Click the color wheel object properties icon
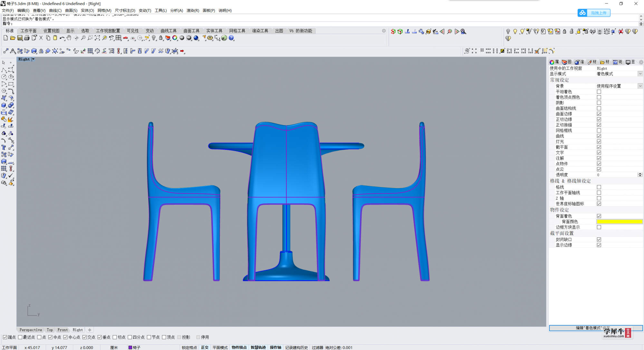 175,38
